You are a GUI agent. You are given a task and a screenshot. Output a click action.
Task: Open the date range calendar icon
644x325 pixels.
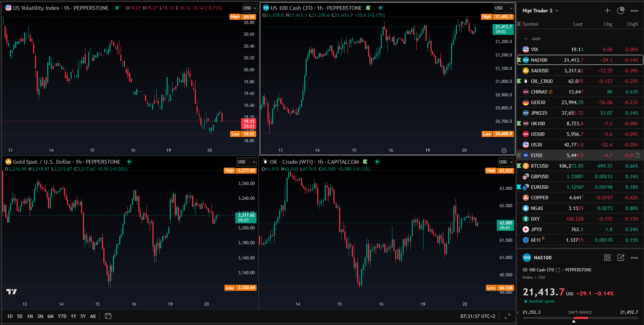click(108, 316)
